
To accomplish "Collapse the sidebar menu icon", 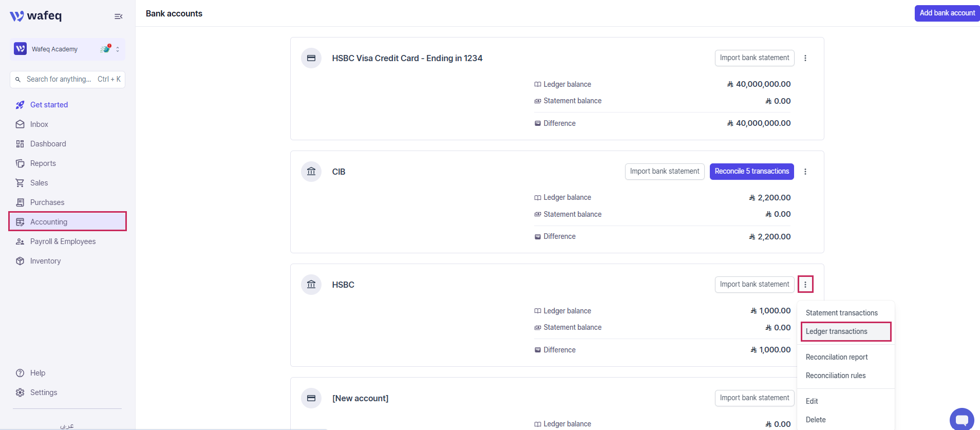I will pos(118,16).
